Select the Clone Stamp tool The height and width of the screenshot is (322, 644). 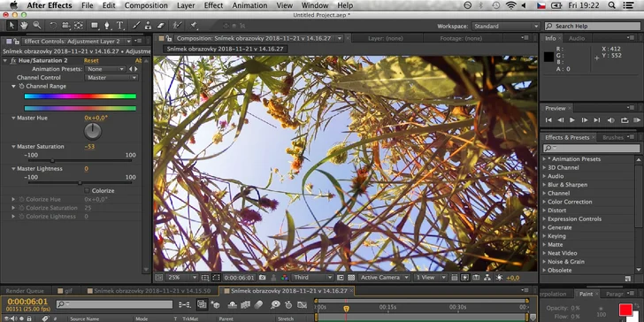coord(149,26)
